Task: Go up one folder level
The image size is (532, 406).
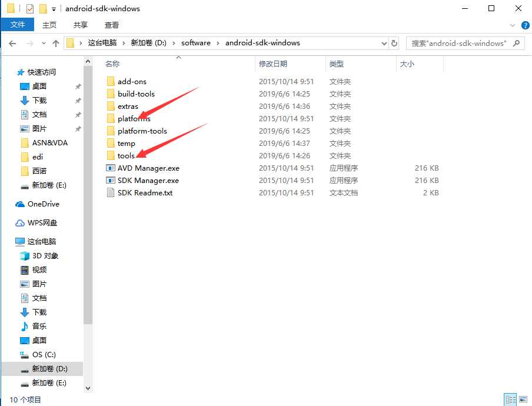Action: pos(56,44)
